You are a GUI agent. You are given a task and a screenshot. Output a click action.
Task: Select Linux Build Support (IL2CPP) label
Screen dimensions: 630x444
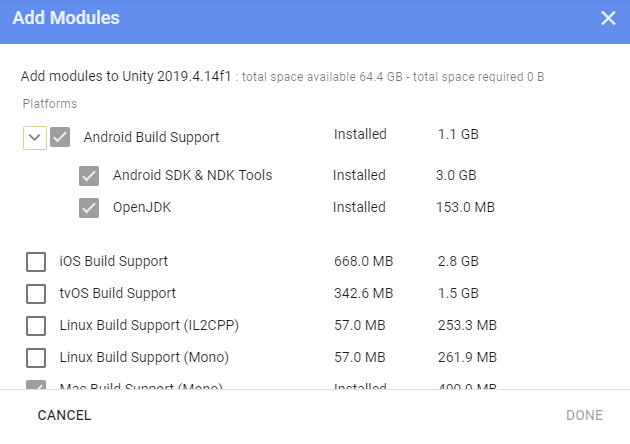pyautogui.click(x=149, y=326)
